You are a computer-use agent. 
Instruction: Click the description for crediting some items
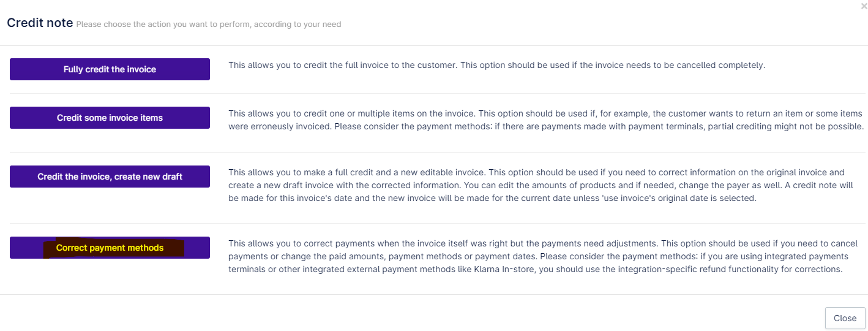point(545,120)
